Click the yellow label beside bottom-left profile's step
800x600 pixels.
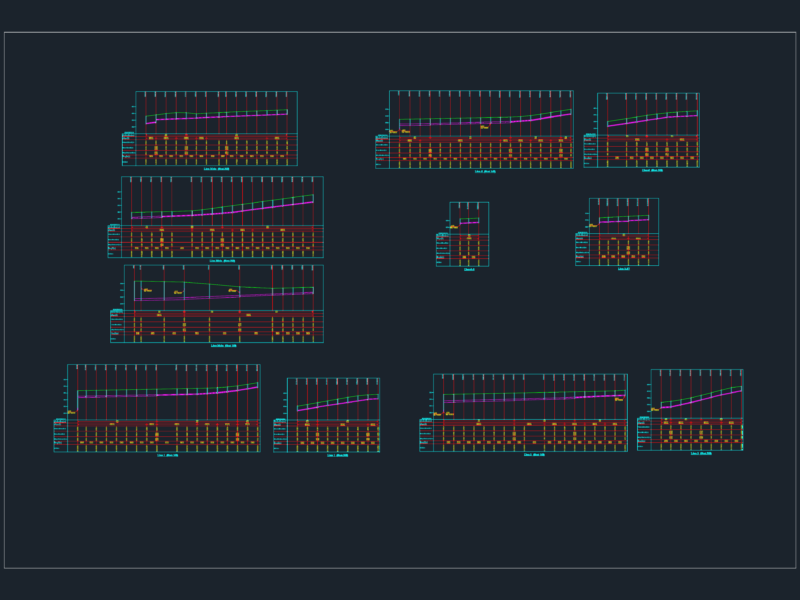click(71, 412)
